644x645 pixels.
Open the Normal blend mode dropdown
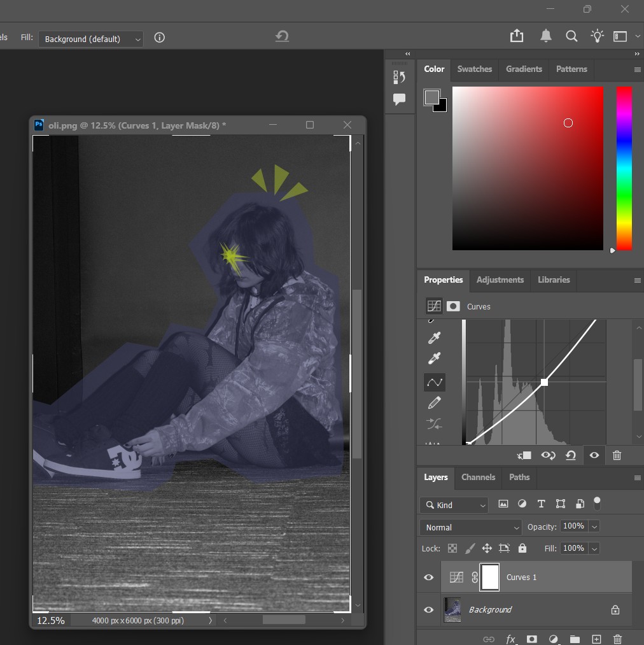(x=470, y=527)
